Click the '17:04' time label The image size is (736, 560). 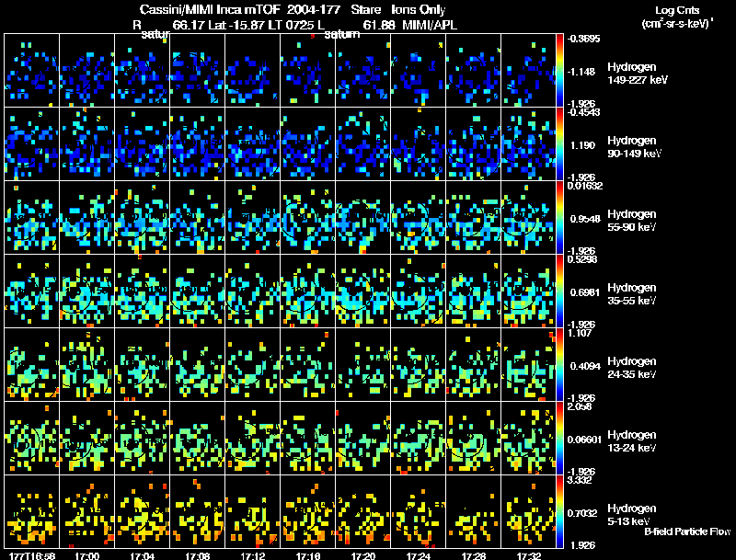pyautogui.click(x=143, y=555)
